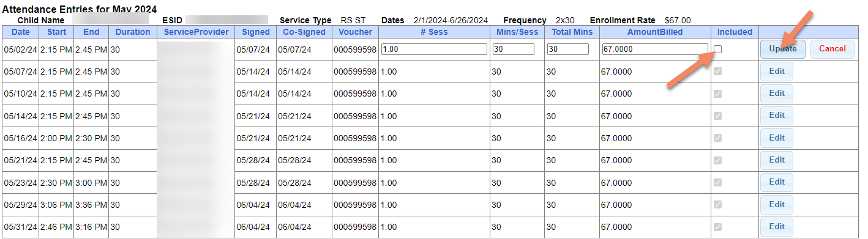The height and width of the screenshot is (239, 868).
Task: Click the End column header
Action: click(x=91, y=32)
